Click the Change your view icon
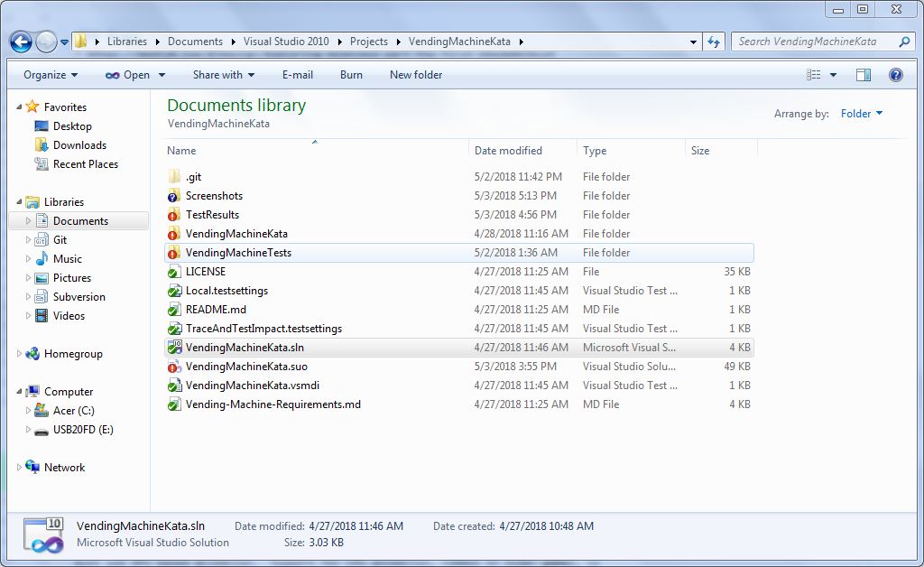 [x=814, y=75]
